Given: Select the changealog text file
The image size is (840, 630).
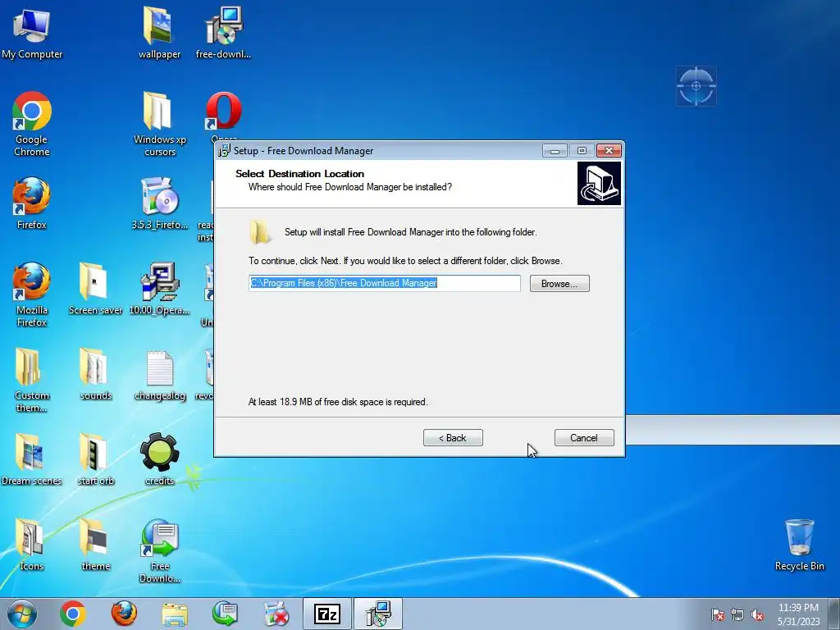Looking at the screenshot, I should pos(160,375).
